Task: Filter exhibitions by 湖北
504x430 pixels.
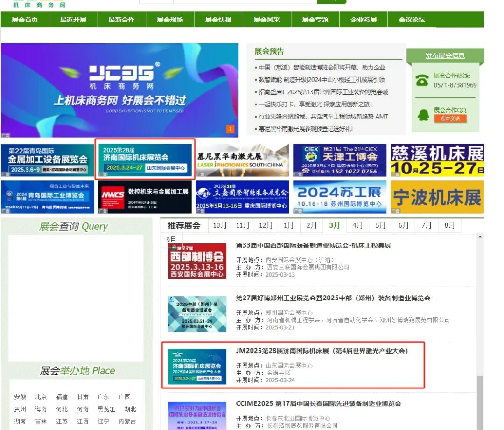Action: 130,409
